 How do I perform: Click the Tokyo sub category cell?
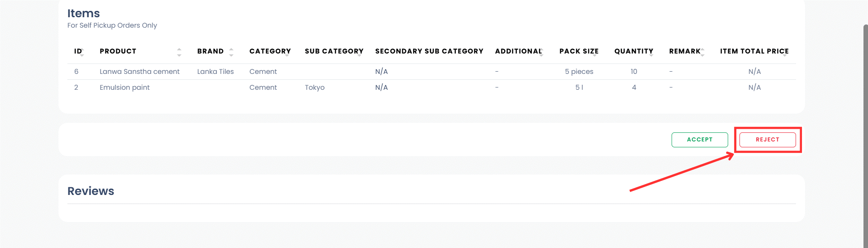tap(315, 88)
